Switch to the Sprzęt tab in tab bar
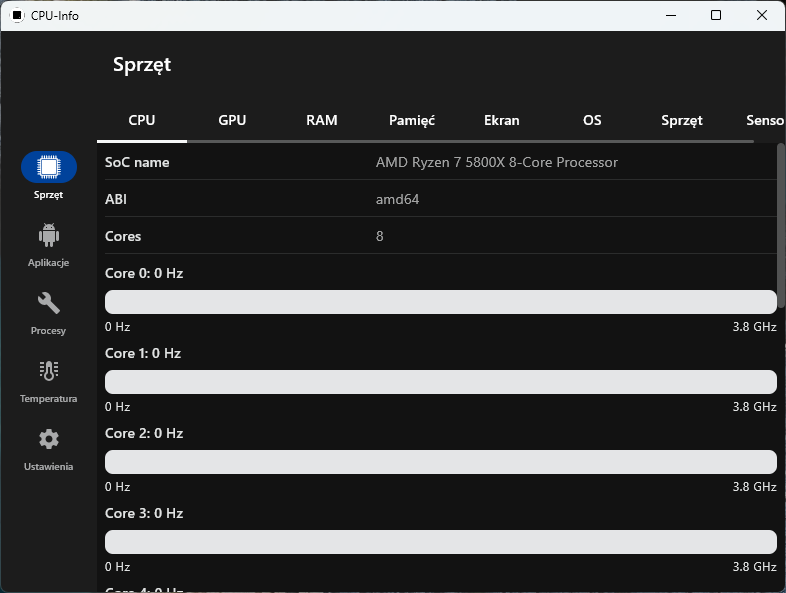Screen dimensions: 786x593 coord(682,120)
